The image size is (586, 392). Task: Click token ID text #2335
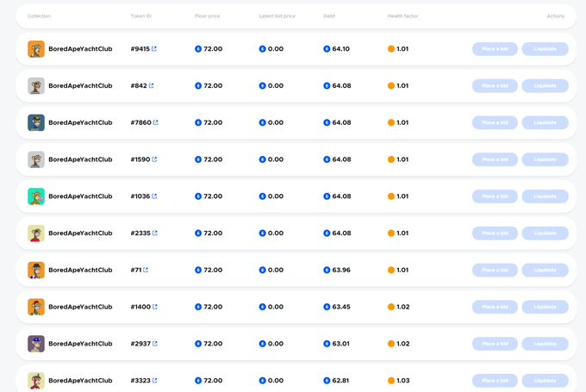[x=140, y=233]
